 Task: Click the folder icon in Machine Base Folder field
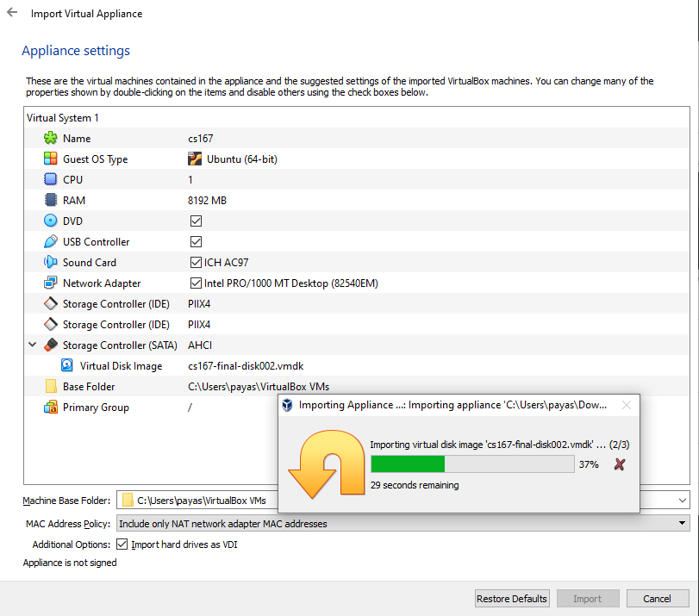tap(128, 500)
